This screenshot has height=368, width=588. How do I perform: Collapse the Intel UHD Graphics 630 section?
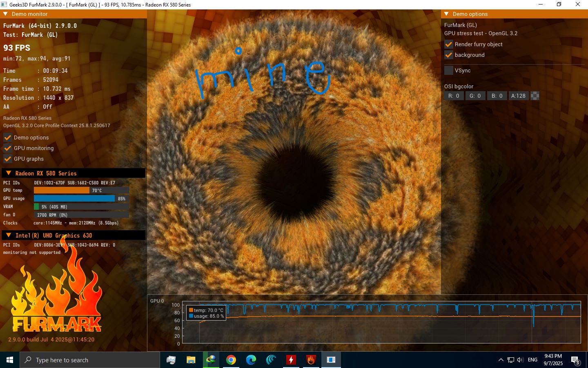click(9, 235)
